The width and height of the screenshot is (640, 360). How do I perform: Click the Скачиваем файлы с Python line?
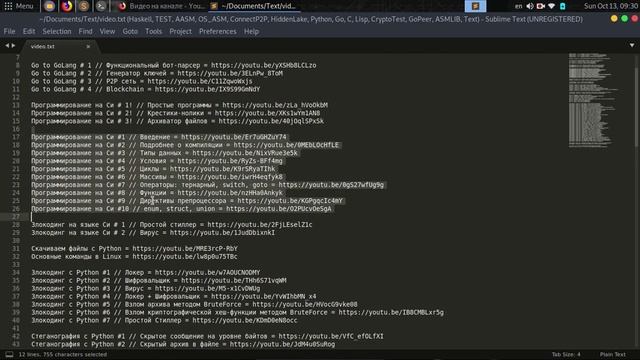tap(134, 249)
